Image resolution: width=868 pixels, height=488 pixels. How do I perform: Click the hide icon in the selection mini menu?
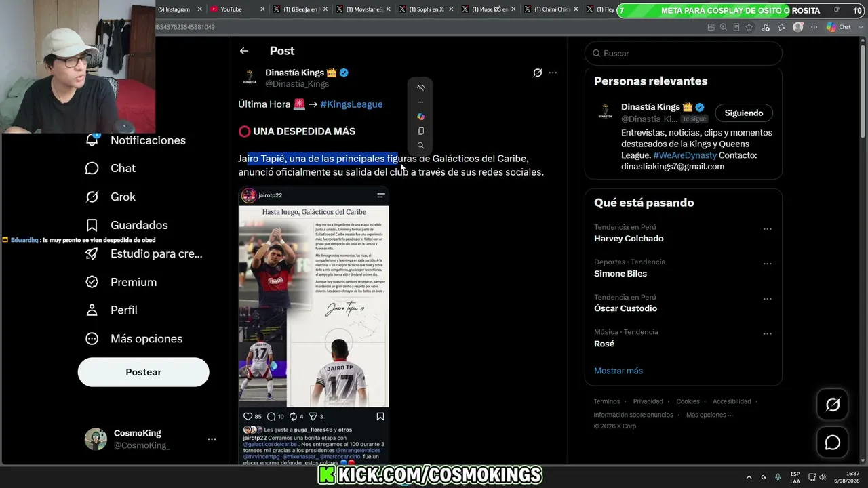pos(420,87)
